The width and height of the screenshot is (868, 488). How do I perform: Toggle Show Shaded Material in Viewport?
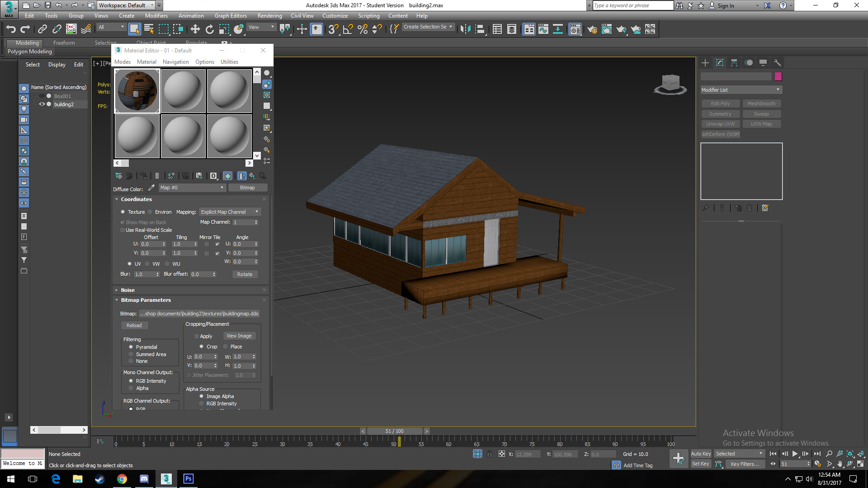[x=228, y=176]
